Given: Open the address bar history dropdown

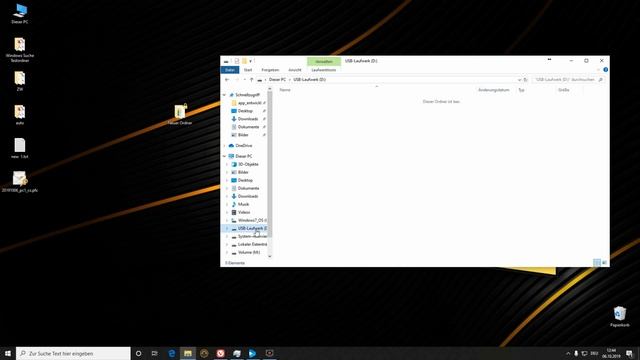Looking at the screenshot, I should (519, 80).
